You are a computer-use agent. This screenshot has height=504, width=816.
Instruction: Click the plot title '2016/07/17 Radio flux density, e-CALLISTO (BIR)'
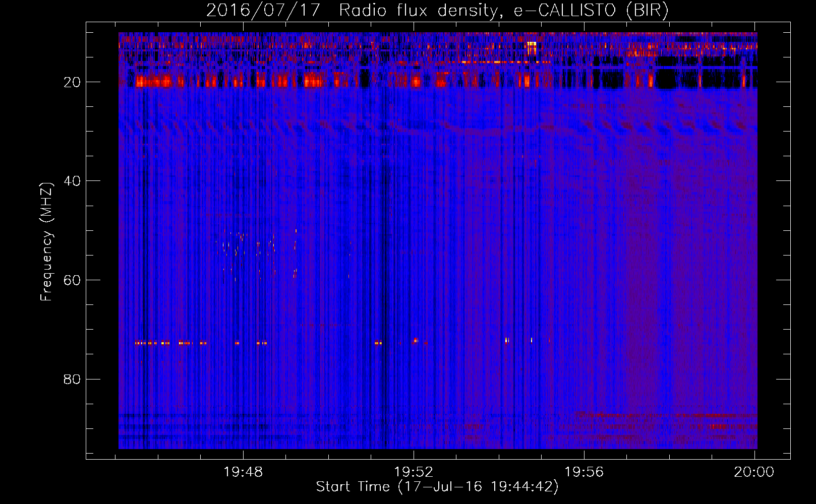[437, 11]
